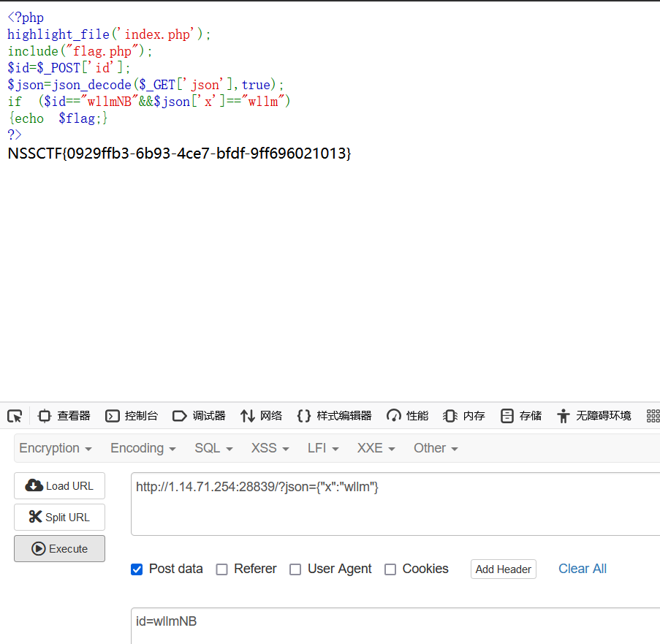Enable the Cookies checkbox
Viewport: 660px width, 644px height.
point(390,569)
